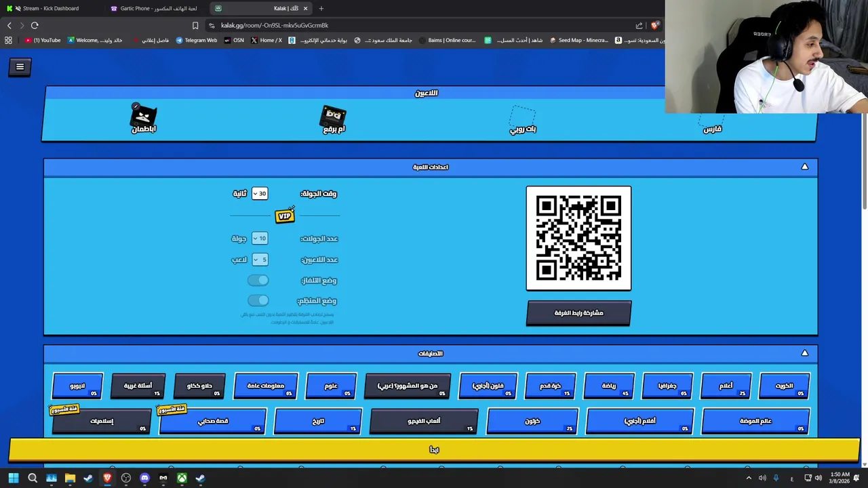Select the أسئلة غريبة category

138,386
